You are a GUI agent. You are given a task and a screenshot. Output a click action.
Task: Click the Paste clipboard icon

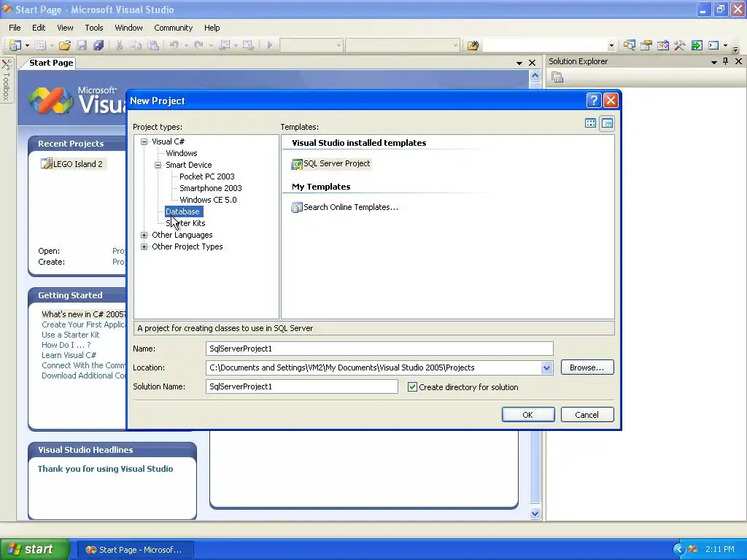tap(153, 45)
